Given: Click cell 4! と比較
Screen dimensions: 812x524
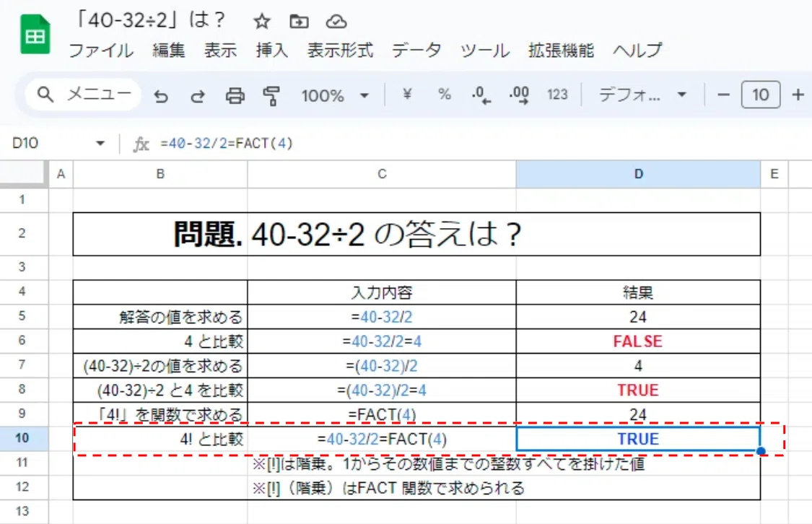Looking at the screenshot, I should coord(160,439).
